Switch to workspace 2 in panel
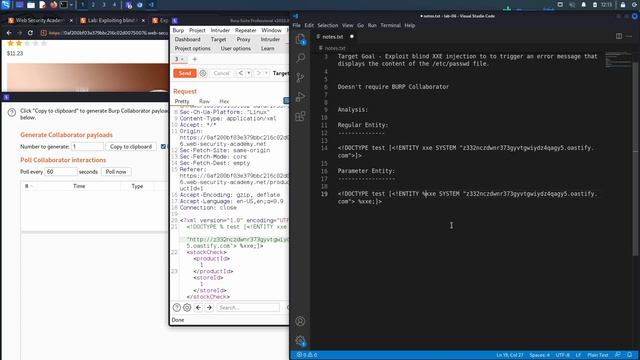The height and width of the screenshot is (360, 640). pyautogui.click(x=93, y=5)
